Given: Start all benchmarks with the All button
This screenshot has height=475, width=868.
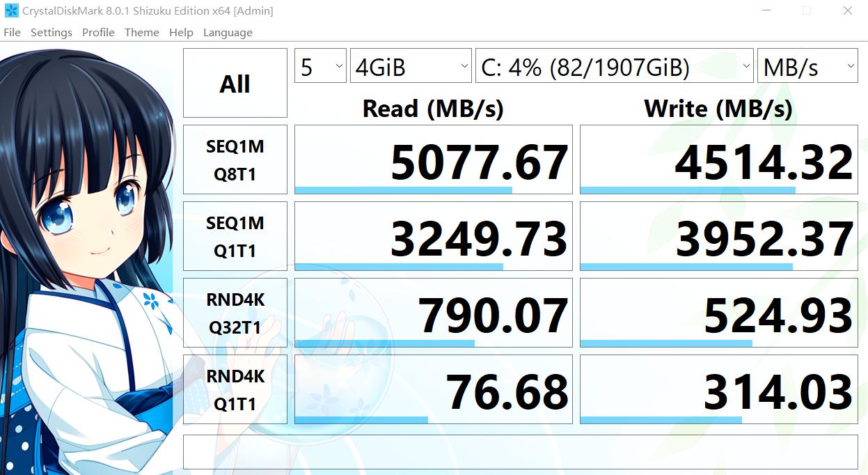Looking at the screenshot, I should click(235, 82).
